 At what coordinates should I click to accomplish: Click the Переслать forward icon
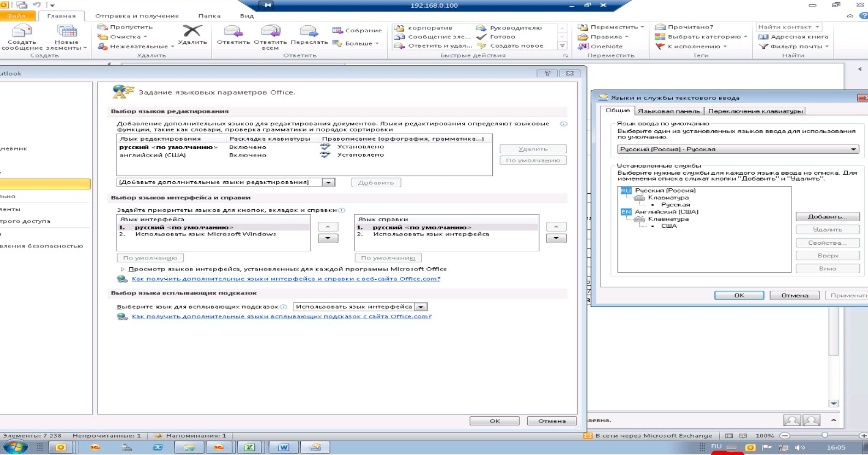click(x=309, y=31)
